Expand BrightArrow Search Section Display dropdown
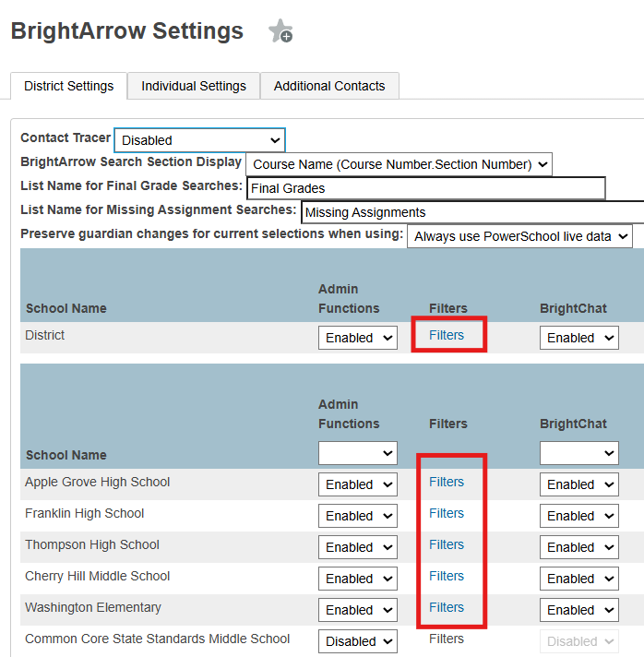Viewport: 644px width, 657px height. (399, 164)
